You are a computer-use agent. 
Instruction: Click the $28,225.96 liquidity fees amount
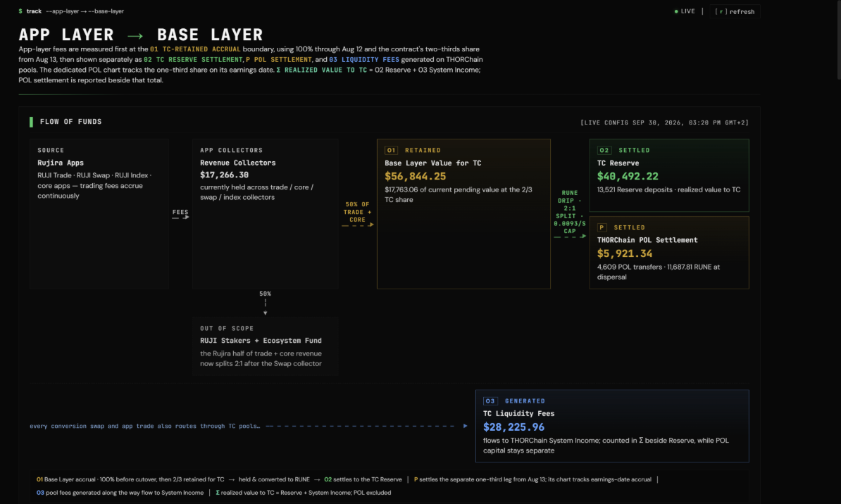(x=513, y=427)
